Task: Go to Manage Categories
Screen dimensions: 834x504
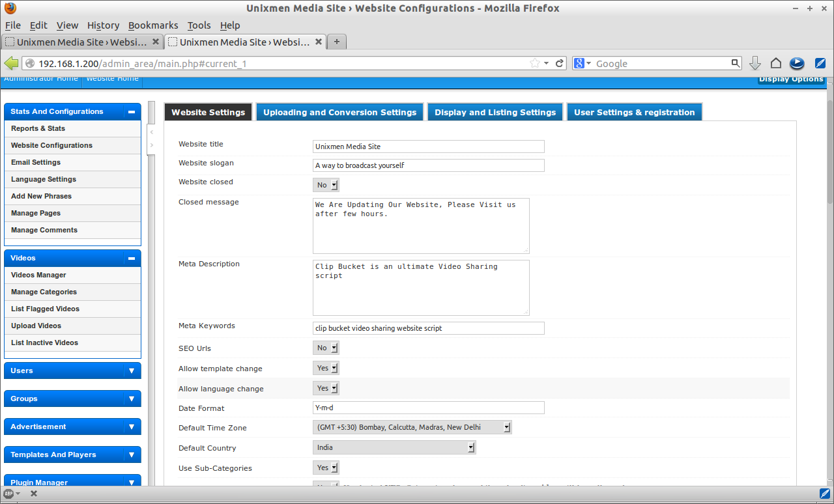Action: point(44,292)
